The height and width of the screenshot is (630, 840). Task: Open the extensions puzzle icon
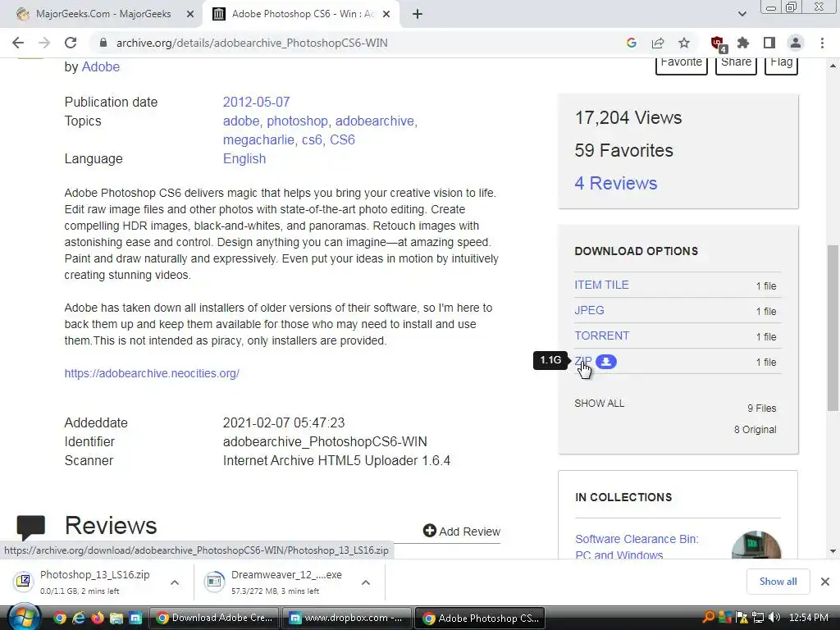pos(743,43)
